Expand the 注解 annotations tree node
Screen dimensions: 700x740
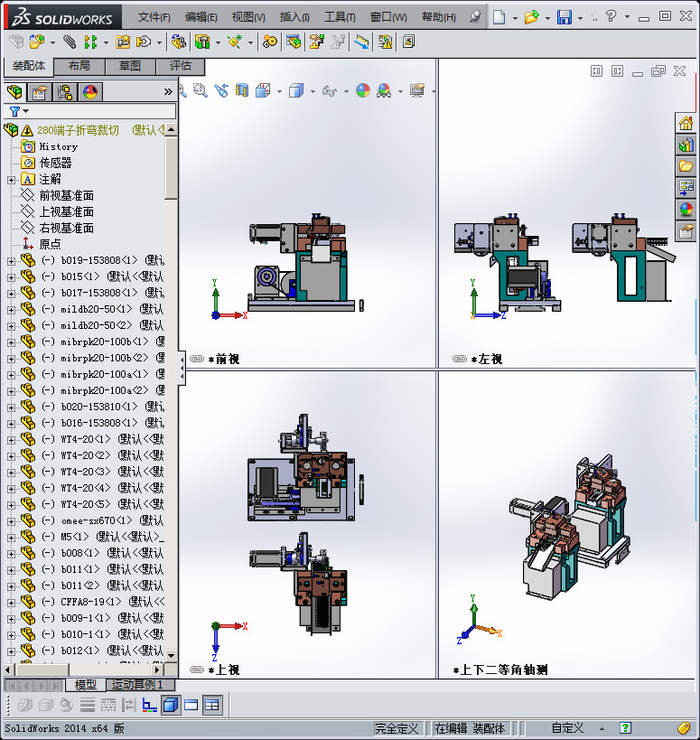pos(12,180)
